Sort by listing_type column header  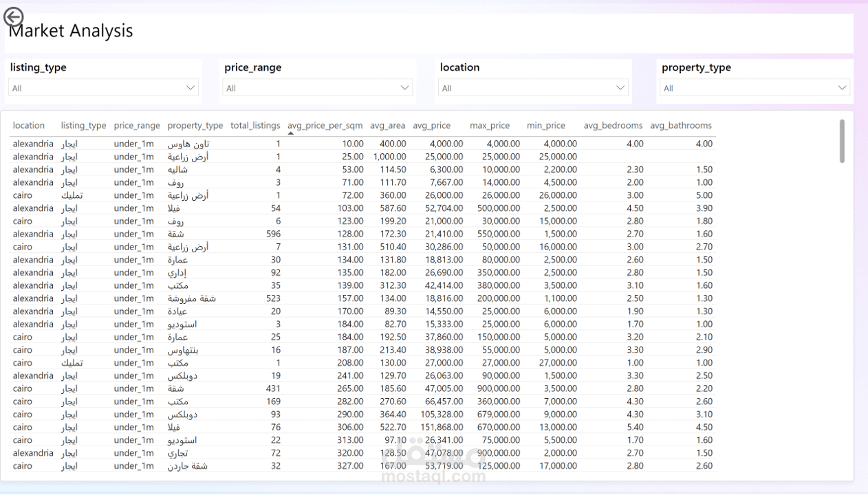(x=83, y=125)
